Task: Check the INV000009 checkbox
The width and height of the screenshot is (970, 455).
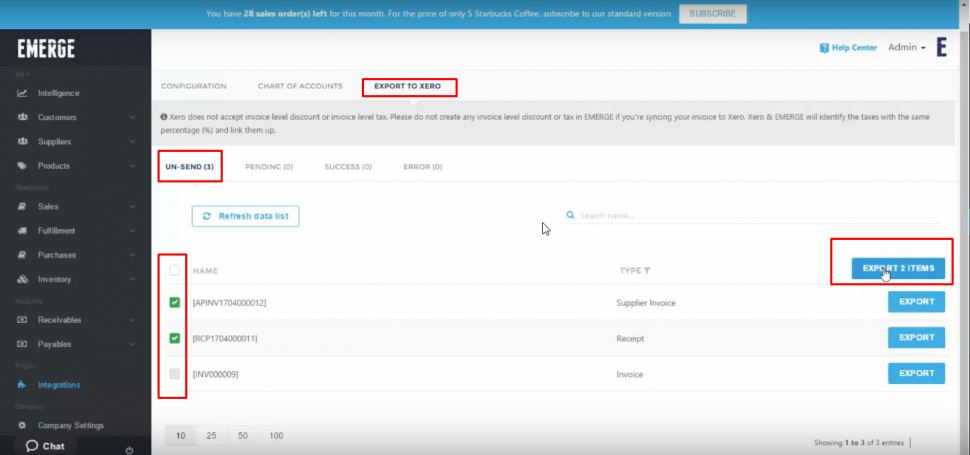Action: pos(175,373)
